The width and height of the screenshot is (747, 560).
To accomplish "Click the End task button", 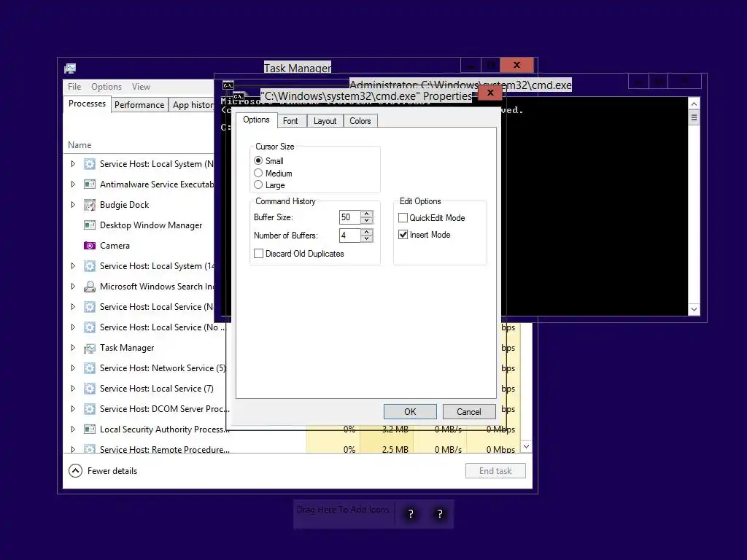I will [x=495, y=471].
